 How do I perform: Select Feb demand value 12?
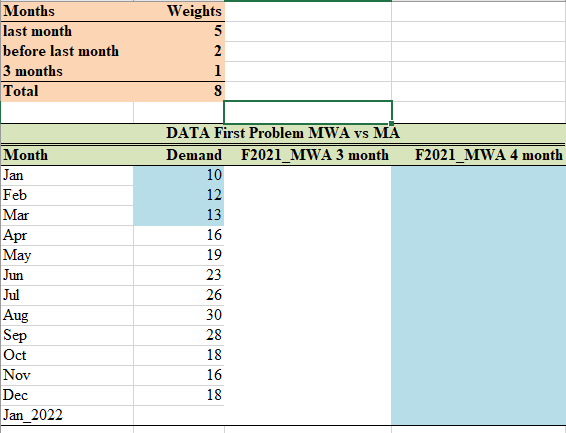[179, 196]
